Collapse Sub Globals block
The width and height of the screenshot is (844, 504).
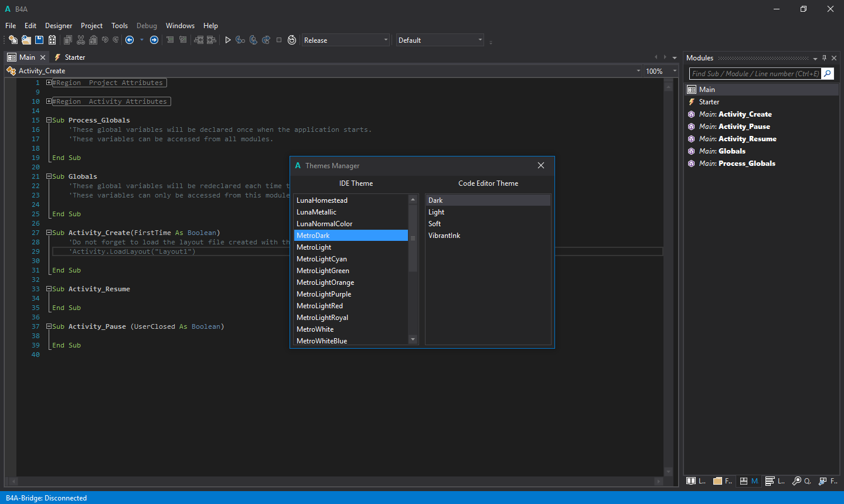click(x=49, y=176)
